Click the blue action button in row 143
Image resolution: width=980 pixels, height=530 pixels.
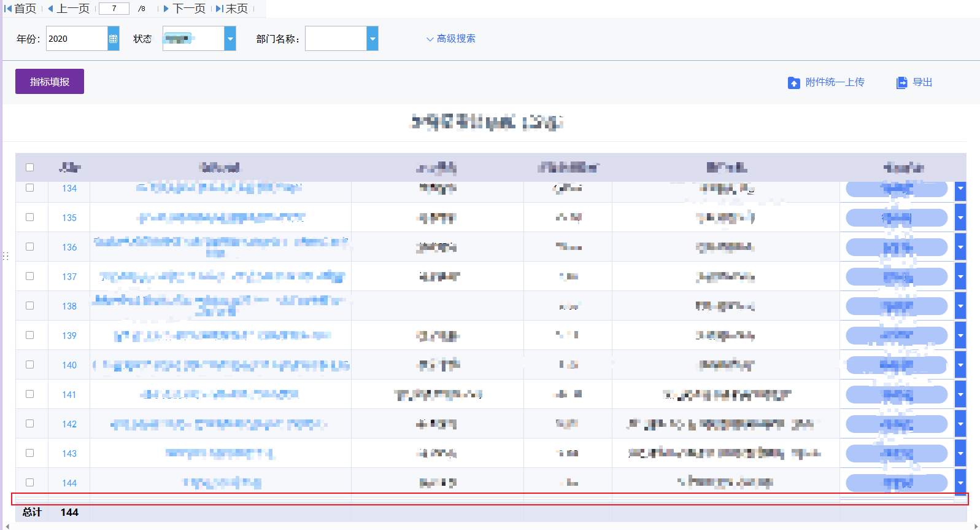(x=897, y=454)
